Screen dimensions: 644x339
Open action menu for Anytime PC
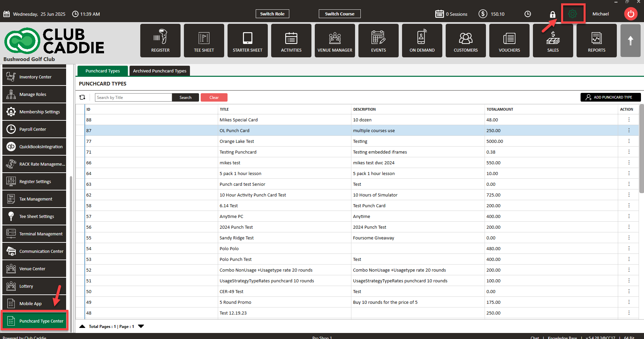point(629,216)
